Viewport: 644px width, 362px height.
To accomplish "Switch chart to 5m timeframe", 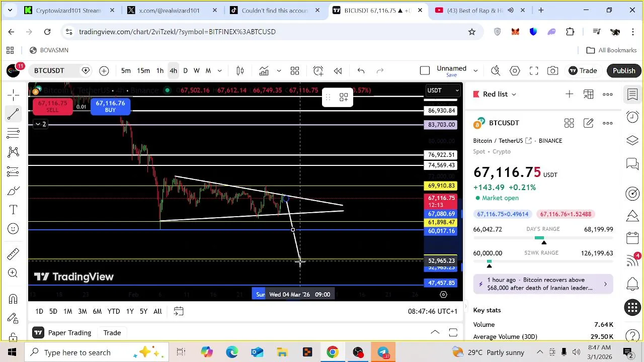I will point(126,71).
